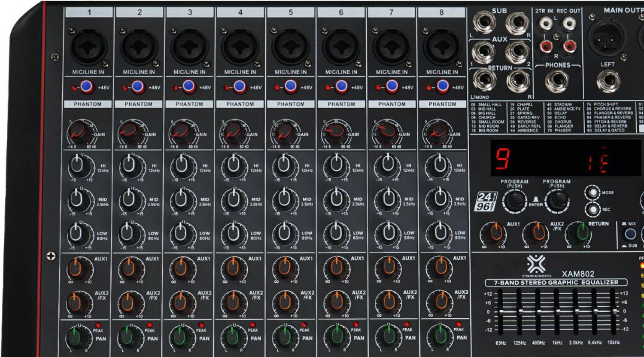Switch on channel 5 +48V phantom button

tap(290, 87)
